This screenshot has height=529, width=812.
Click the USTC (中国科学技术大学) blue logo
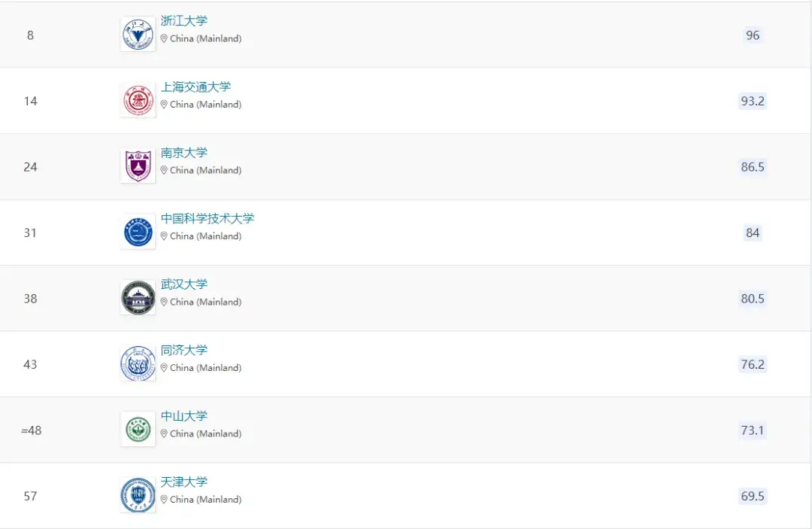[138, 233]
